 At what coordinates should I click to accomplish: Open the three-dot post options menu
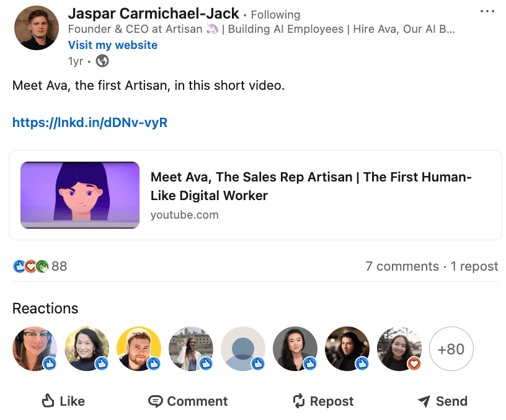487,12
